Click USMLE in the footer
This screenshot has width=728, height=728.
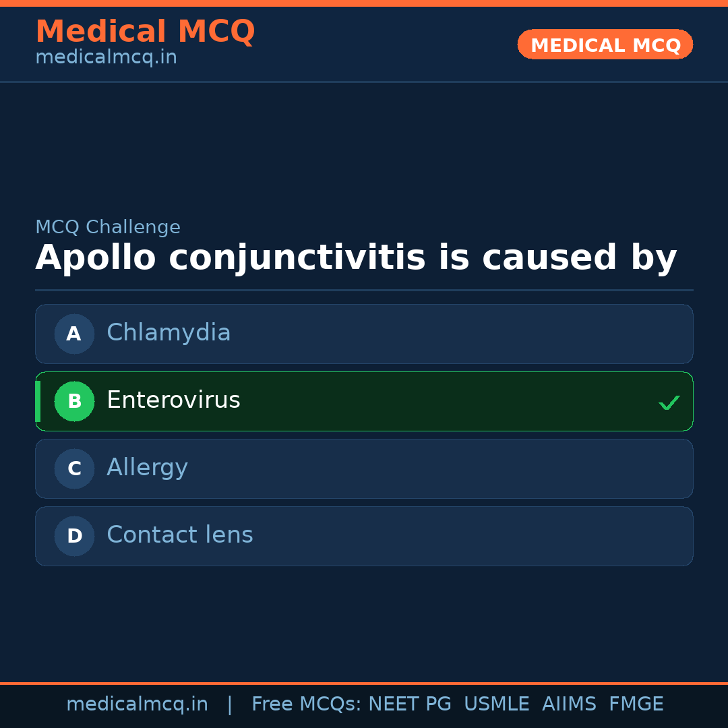tap(496, 704)
